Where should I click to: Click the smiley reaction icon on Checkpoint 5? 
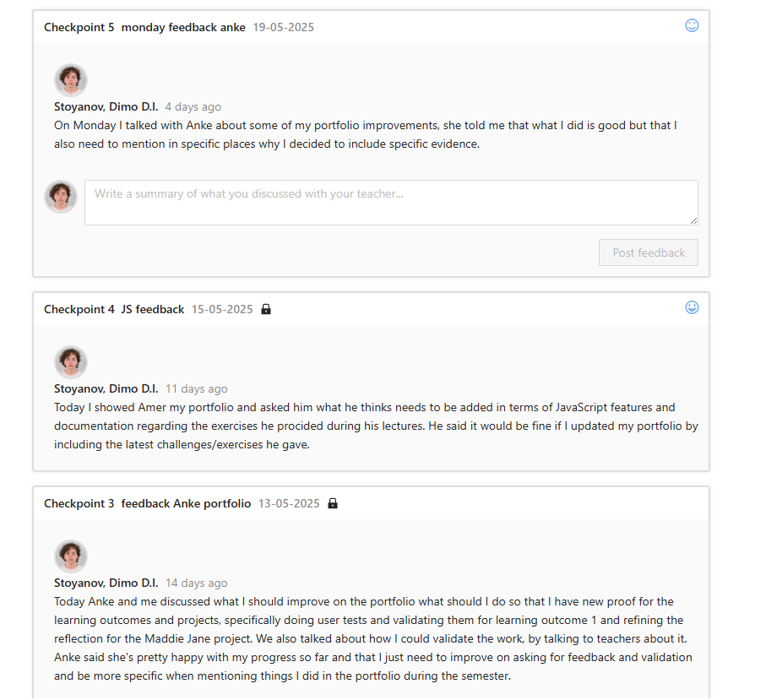click(692, 25)
